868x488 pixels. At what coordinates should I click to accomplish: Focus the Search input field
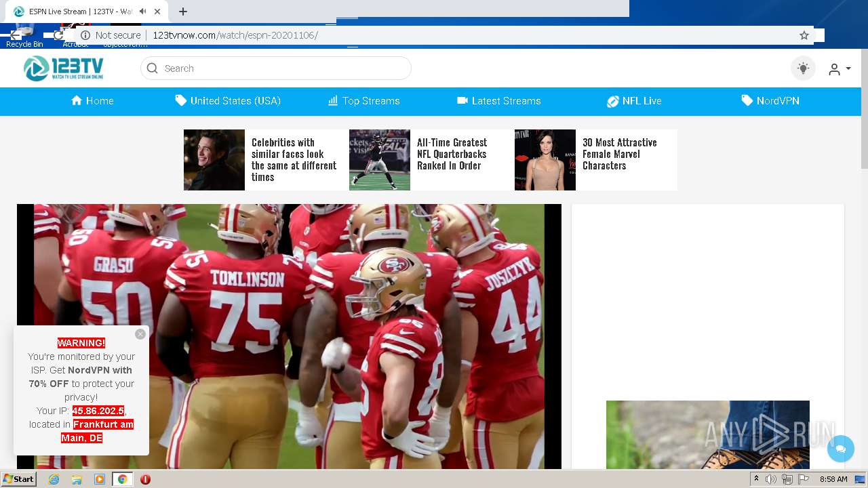[x=276, y=68]
